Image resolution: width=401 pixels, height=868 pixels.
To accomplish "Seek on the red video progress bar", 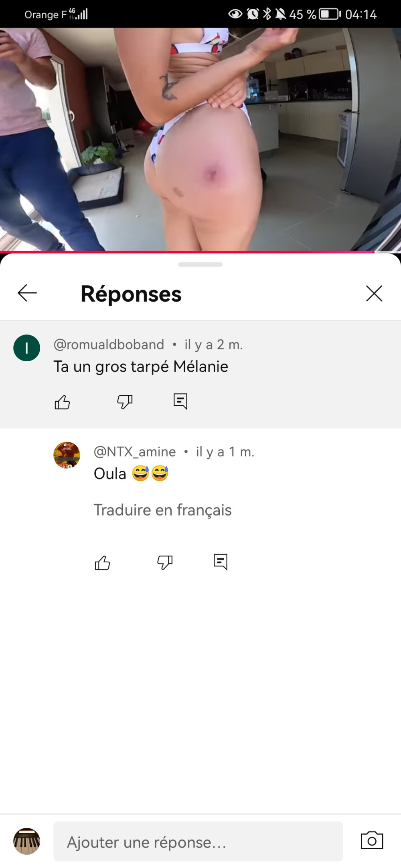I will (187, 252).
